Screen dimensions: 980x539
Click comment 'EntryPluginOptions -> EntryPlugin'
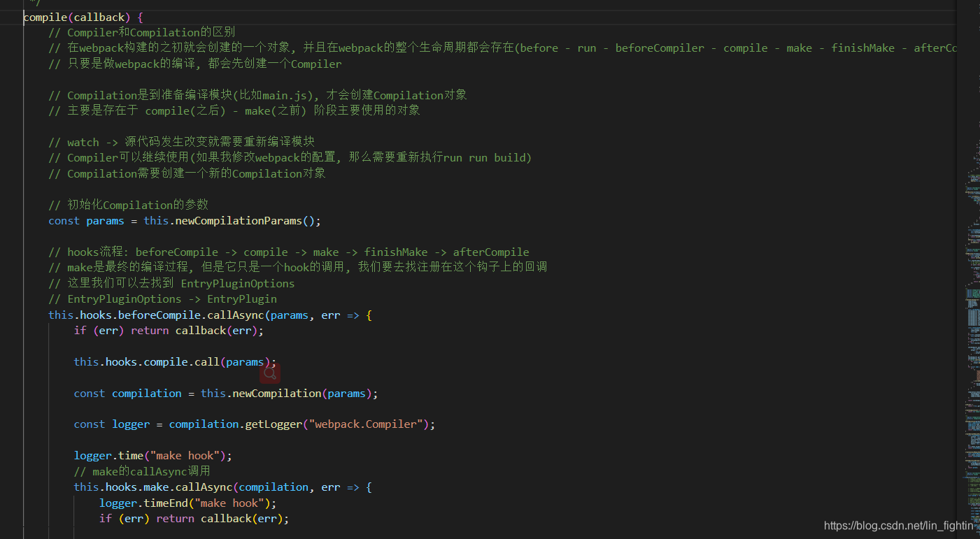(162, 299)
